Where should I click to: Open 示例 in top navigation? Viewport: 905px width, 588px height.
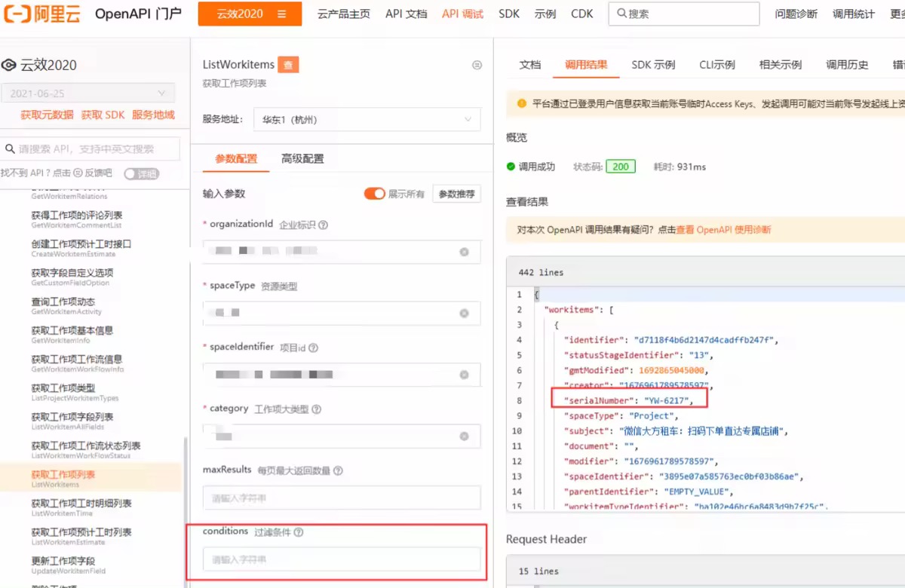[545, 14]
